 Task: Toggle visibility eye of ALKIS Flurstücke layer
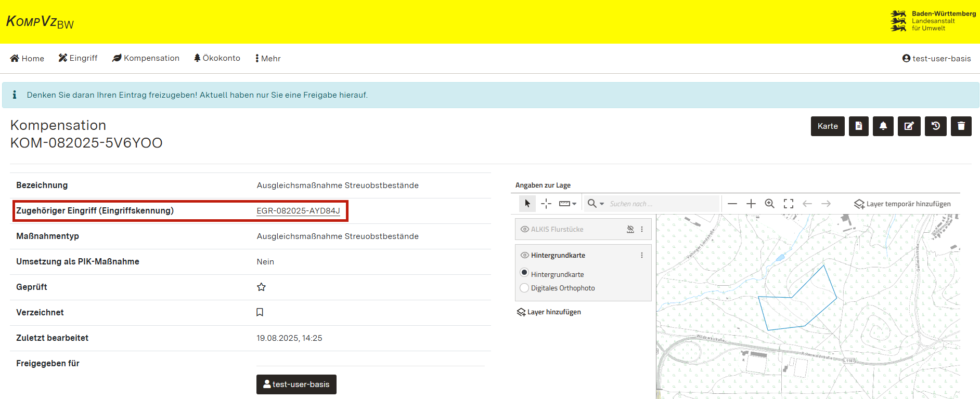click(x=525, y=229)
